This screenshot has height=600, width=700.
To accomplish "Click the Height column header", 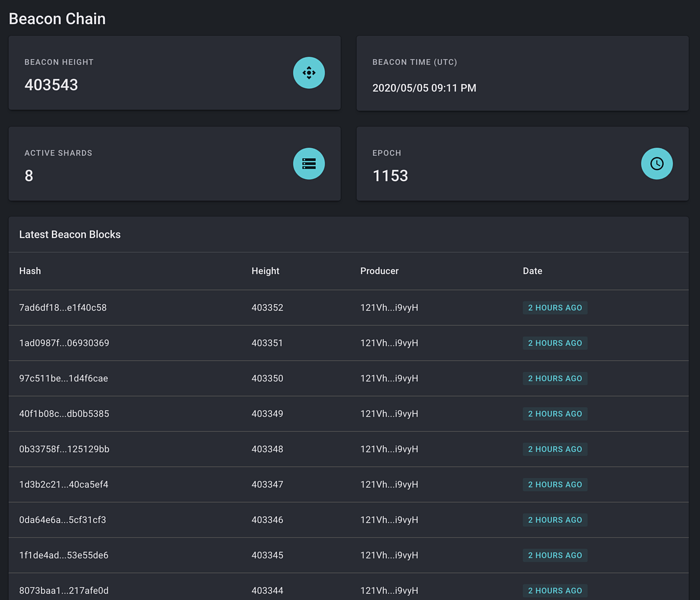I will [265, 271].
